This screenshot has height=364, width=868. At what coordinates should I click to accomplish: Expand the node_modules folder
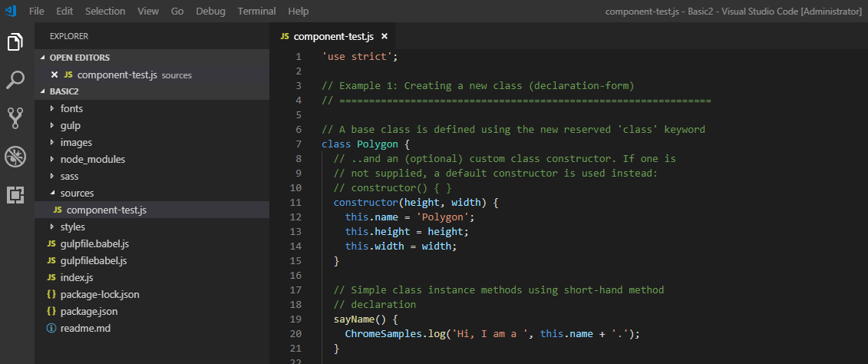(x=92, y=160)
